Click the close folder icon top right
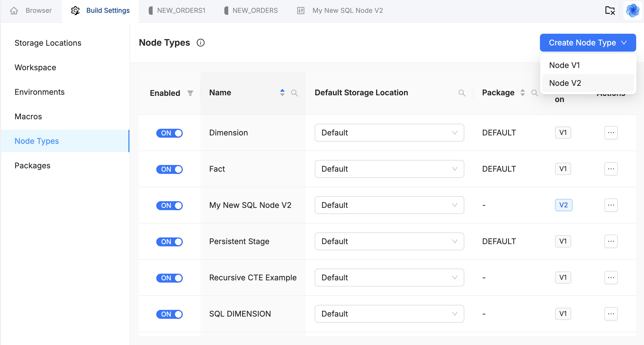This screenshot has height=345, width=644. (610, 11)
